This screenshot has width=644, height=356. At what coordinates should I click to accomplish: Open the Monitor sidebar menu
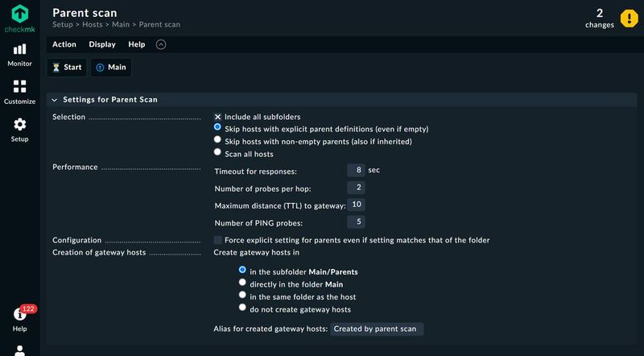coord(20,55)
